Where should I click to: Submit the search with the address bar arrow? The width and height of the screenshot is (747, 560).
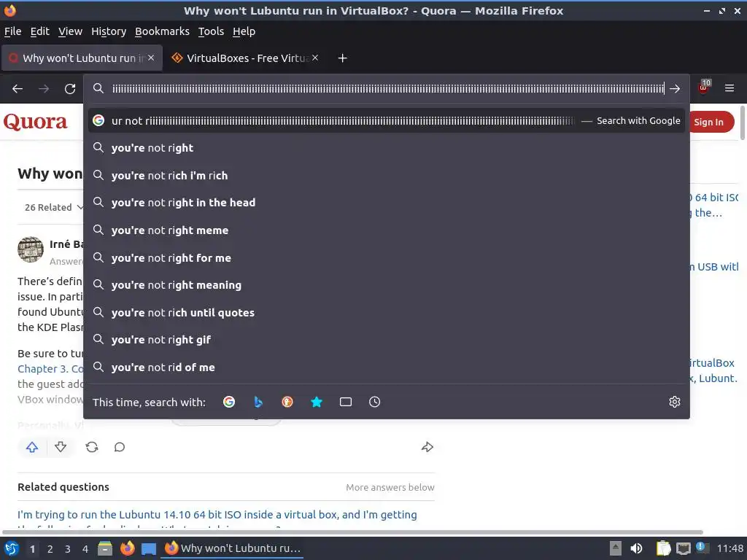pyautogui.click(x=675, y=88)
